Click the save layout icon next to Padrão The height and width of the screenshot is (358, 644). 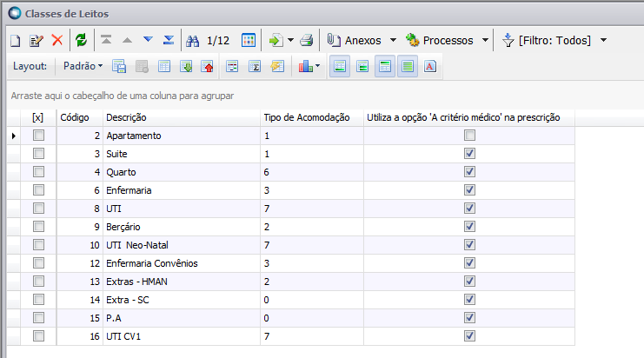click(x=119, y=66)
